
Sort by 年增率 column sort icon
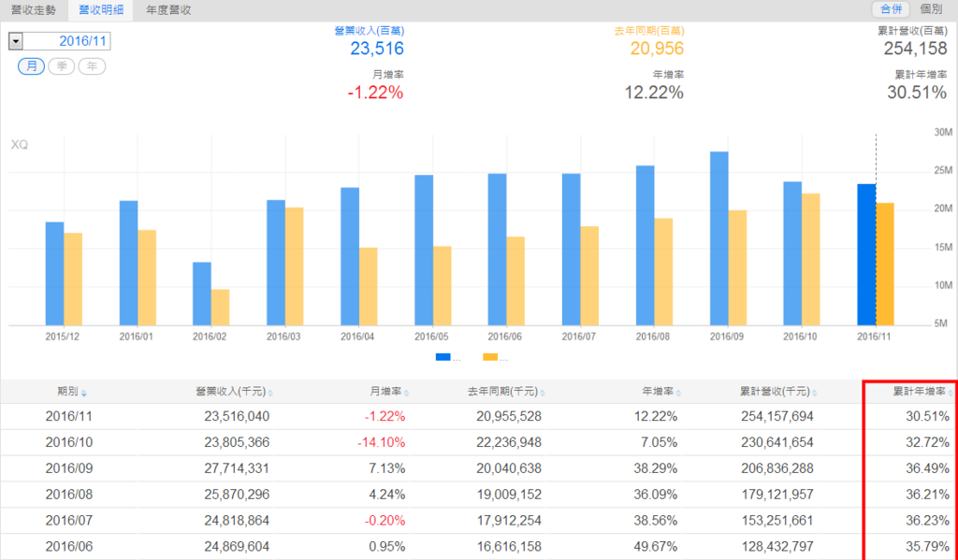pos(679,393)
